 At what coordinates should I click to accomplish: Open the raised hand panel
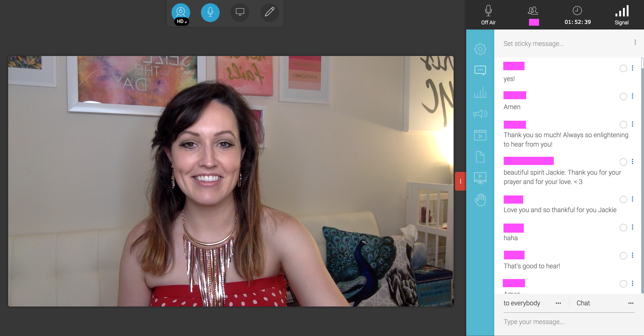coord(480,200)
